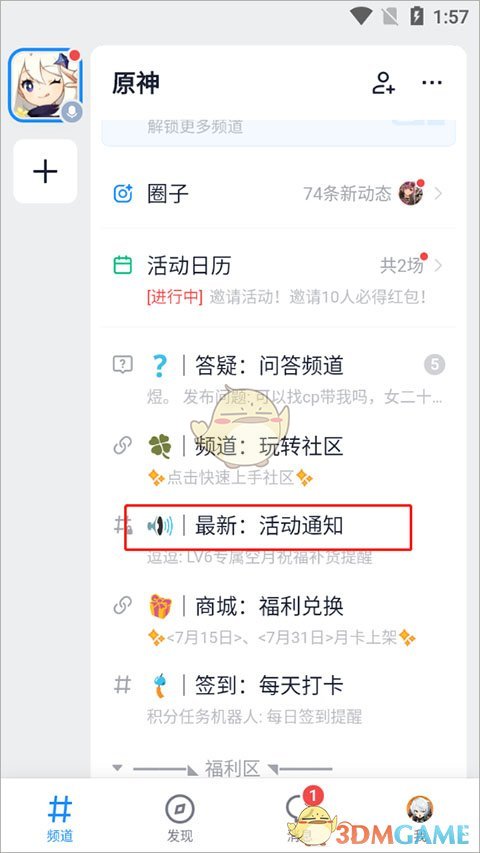Open 签到：每天打卡 channel
The height and width of the screenshot is (853, 480).
pyautogui.click(x=279, y=697)
